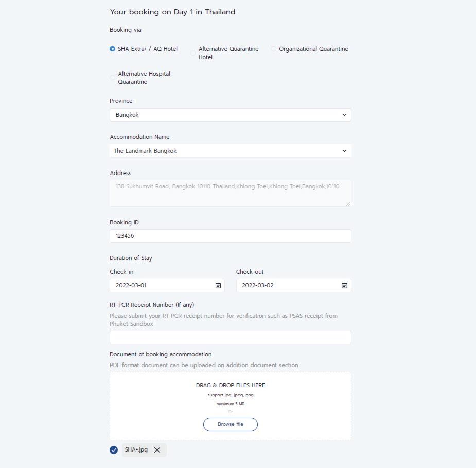Open the Check-out calendar picker icon
Image resolution: width=476 pixels, height=468 pixels.
[345, 285]
